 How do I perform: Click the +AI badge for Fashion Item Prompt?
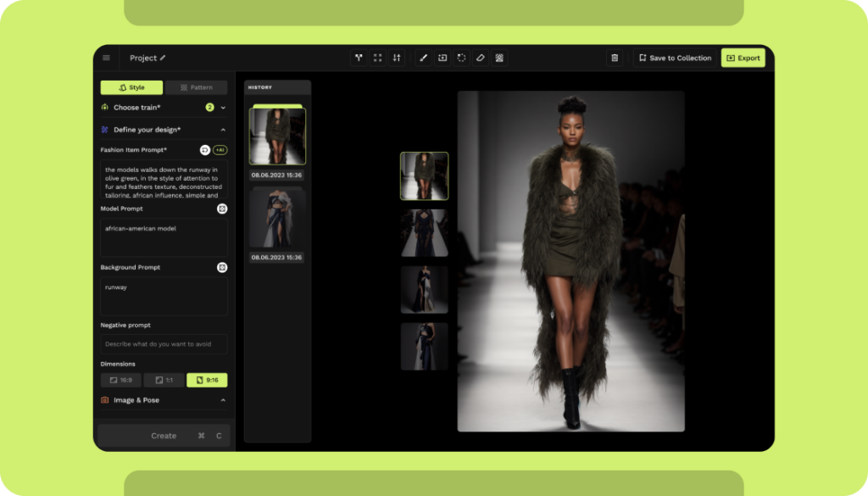coord(220,150)
